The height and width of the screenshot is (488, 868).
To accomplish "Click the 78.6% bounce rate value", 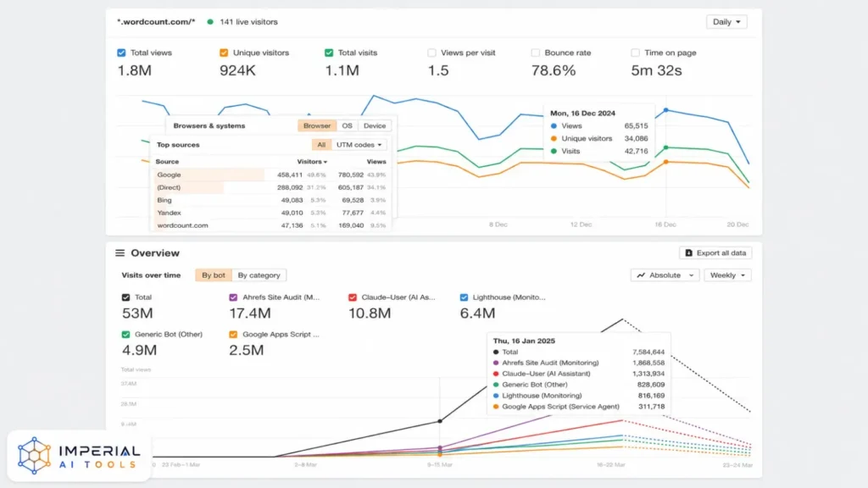I will click(554, 70).
